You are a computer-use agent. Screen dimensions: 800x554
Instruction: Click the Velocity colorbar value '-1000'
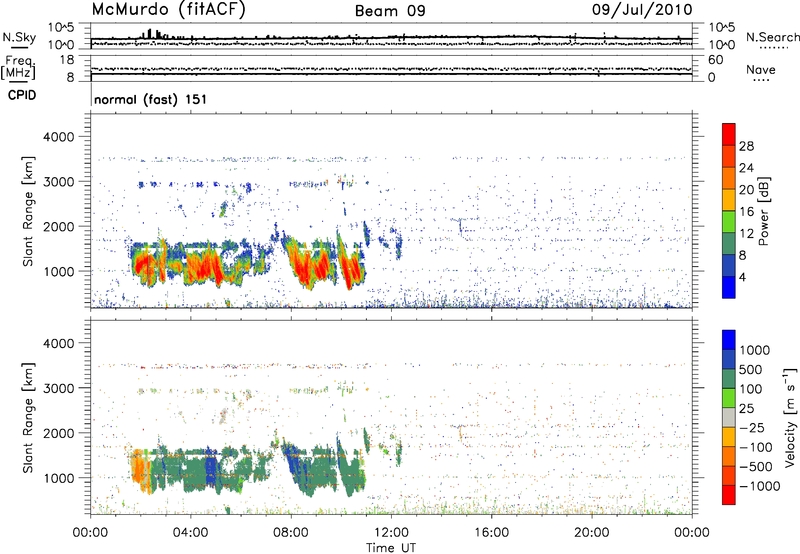(760, 486)
